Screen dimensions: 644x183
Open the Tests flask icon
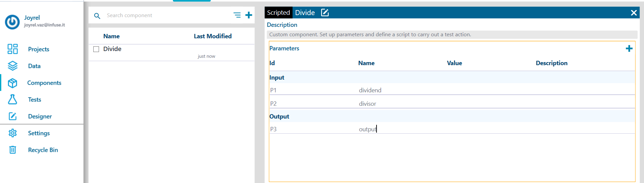point(12,99)
